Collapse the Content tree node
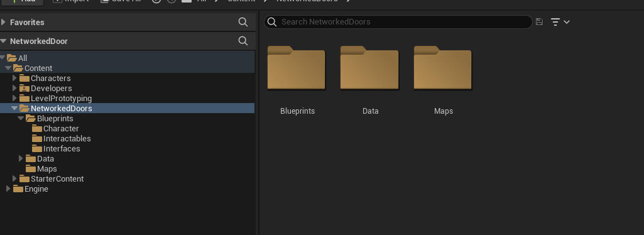644x235 pixels. click(x=8, y=68)
